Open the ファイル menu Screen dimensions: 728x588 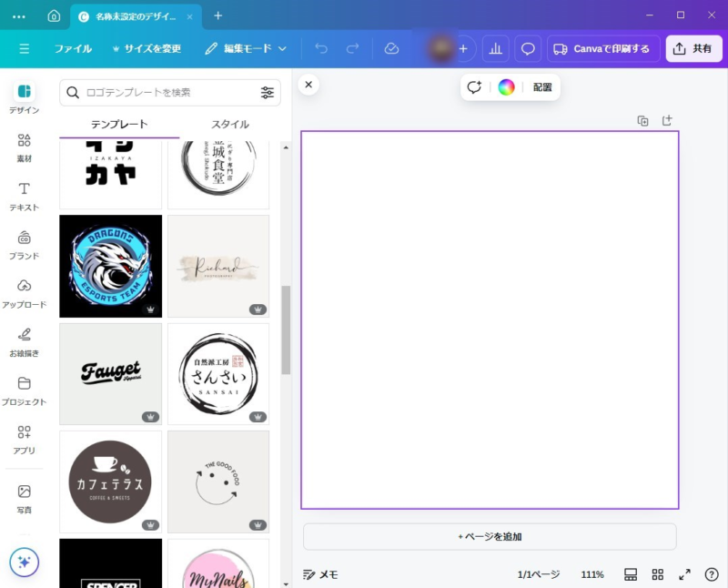tap(73, 48)
